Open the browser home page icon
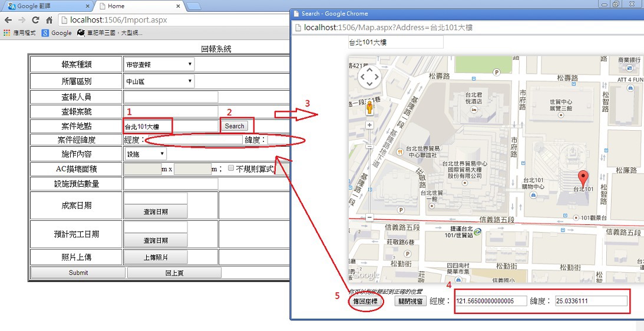The image size is (644, 331). tap(49, 20)
